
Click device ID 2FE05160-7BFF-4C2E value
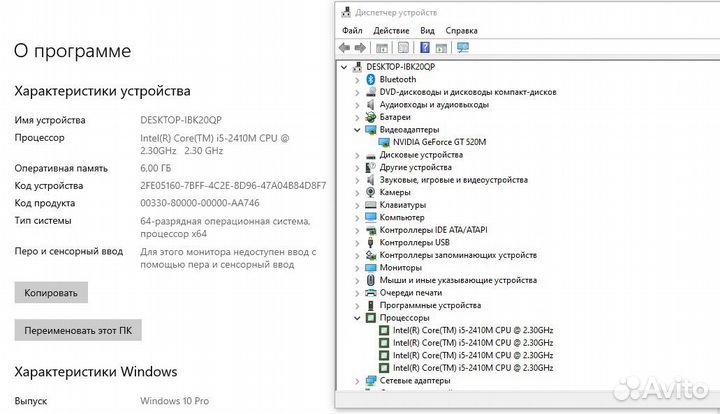pos(233,185)
